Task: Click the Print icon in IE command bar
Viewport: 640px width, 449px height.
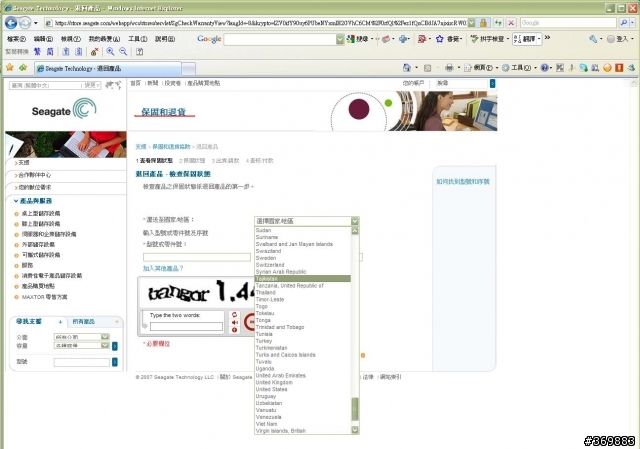Action: click(449, 68)
